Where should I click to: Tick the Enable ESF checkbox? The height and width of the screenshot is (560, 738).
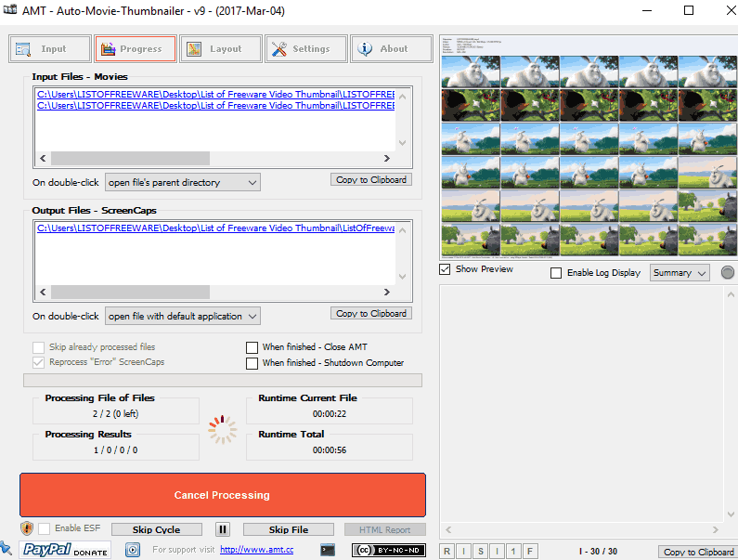pos(44,528)
